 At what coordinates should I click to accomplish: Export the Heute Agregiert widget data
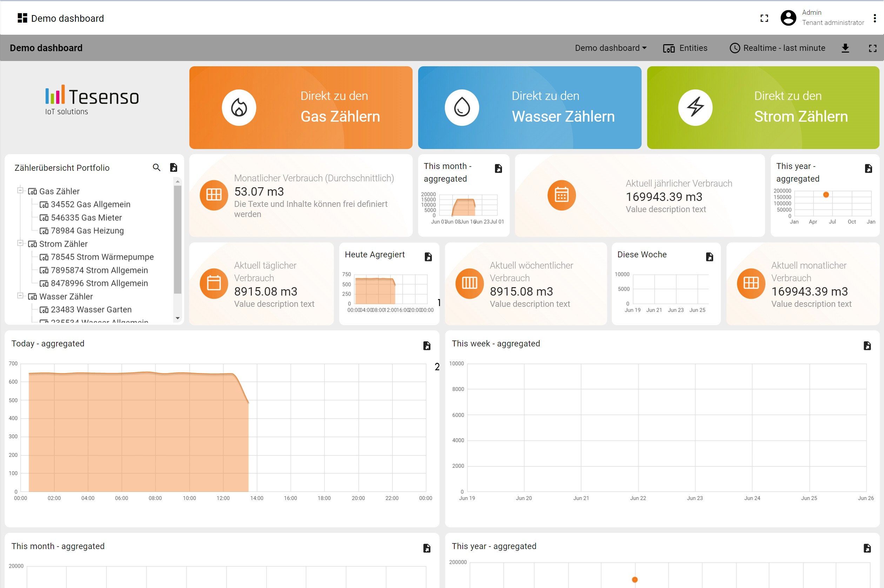428,257
